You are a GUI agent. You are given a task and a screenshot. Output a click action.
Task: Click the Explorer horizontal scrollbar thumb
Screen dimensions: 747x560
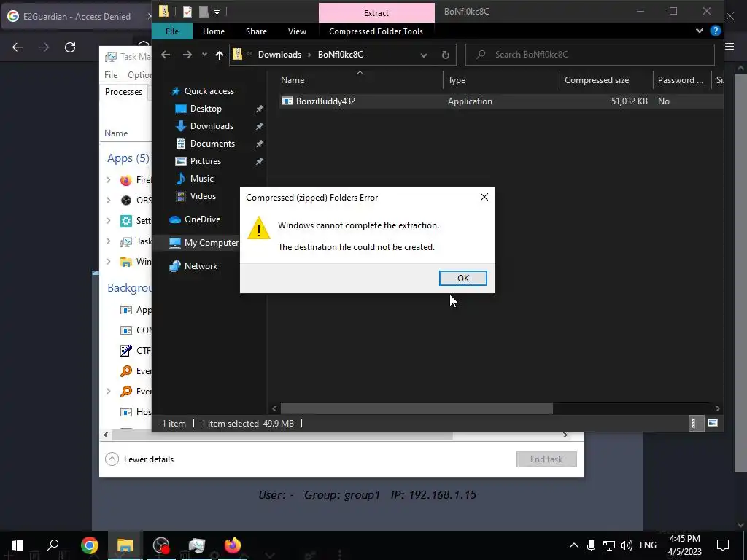(x=417, y=408)
